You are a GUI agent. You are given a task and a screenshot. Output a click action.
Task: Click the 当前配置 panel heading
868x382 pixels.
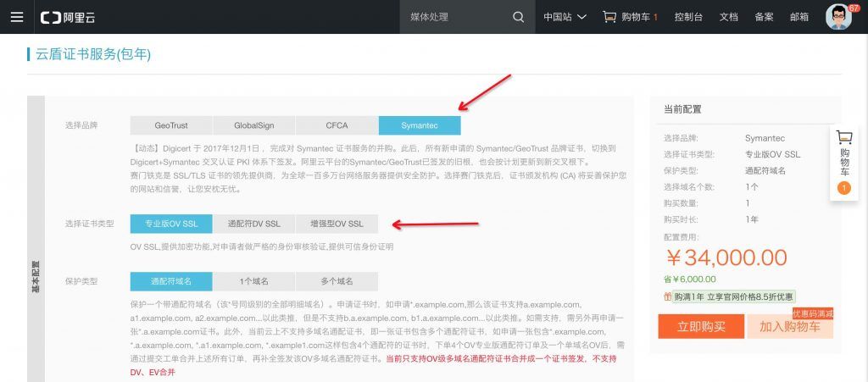click(x=682, y=109)
